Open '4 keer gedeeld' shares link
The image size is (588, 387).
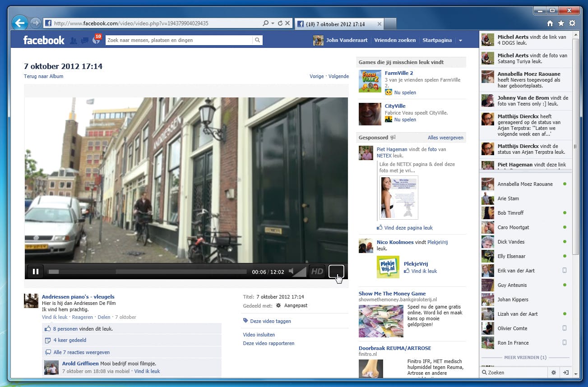click(70, 340)
